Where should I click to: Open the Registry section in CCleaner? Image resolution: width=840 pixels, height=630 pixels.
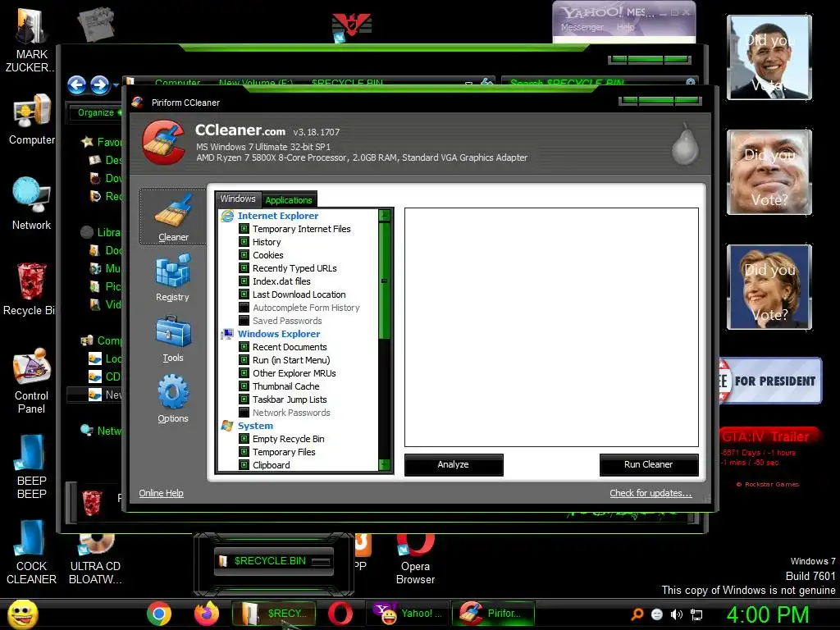point(172,278)
